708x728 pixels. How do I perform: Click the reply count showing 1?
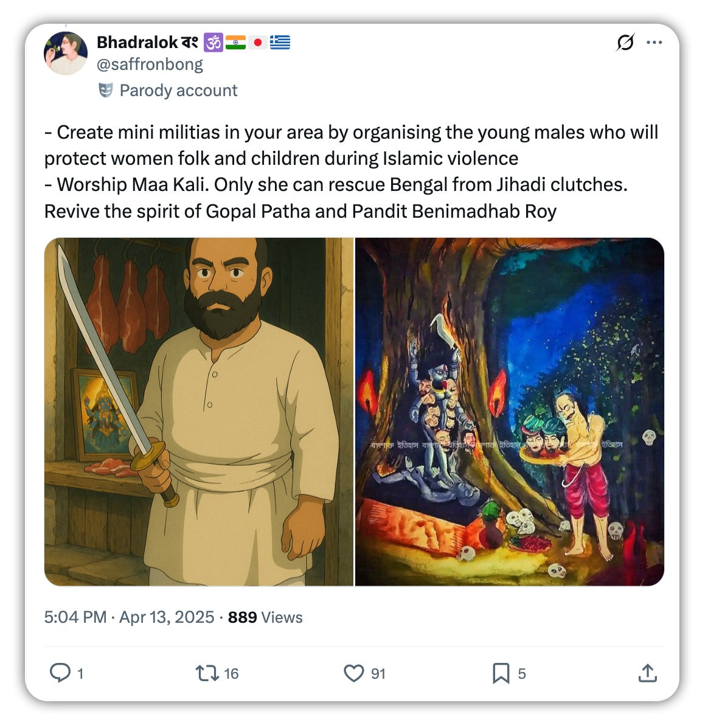80,673
